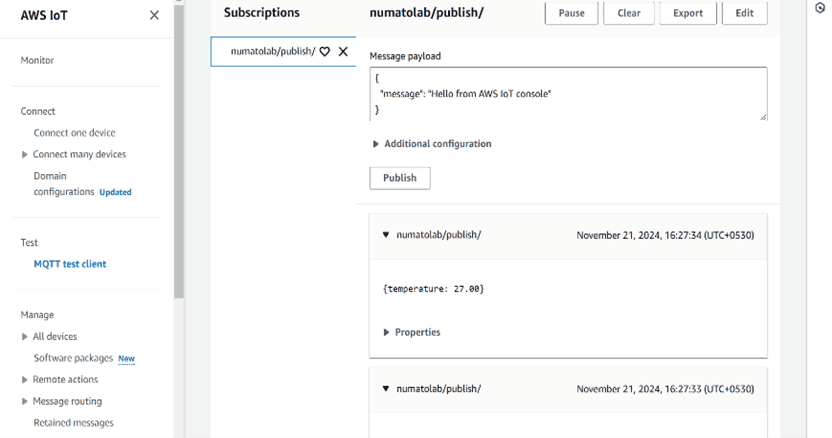
Task: Expand Connect many devices
Action: pyautogui.click(x=25, y=155)
